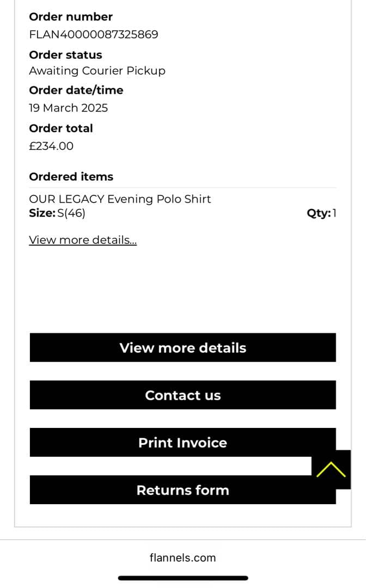The image size is (366, 588).
Task: Tap the OUR LEGACY Evening Polo Shirt item
Action: pyautogui.click(x=120, y=199)
